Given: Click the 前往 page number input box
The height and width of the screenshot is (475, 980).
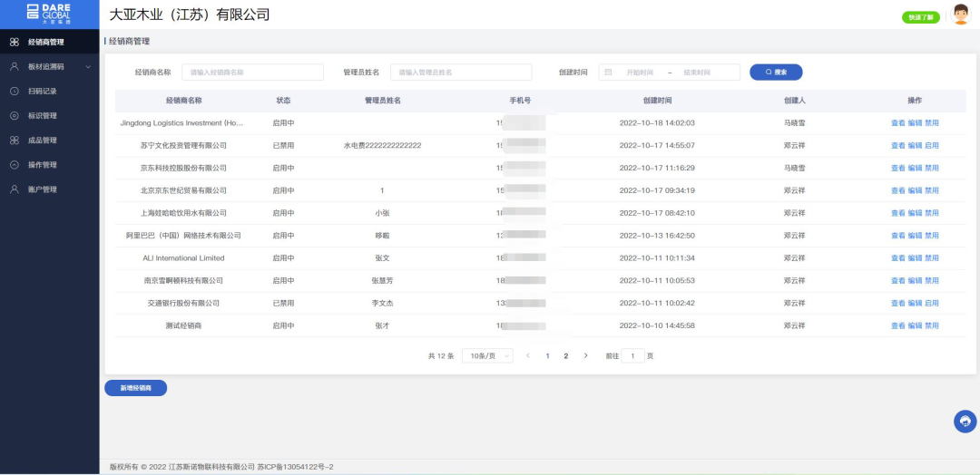Looking at the screenshot, I should (x=633, y=355).
